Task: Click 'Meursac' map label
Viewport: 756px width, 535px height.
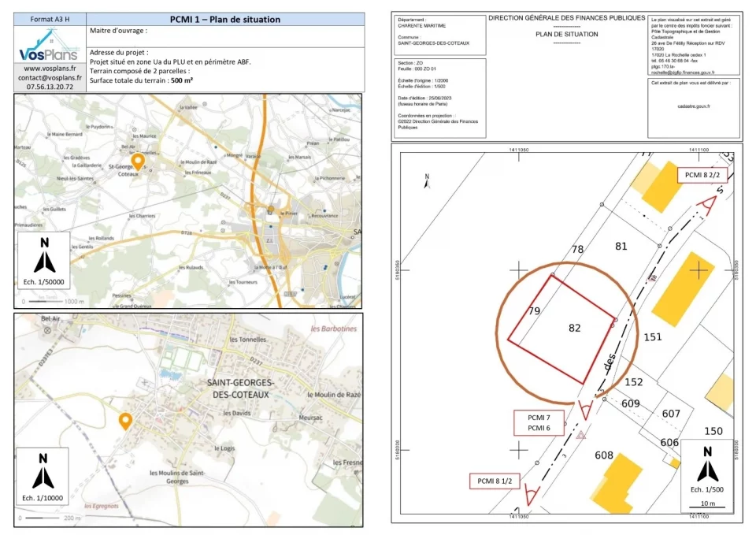Action: (310, 418)
